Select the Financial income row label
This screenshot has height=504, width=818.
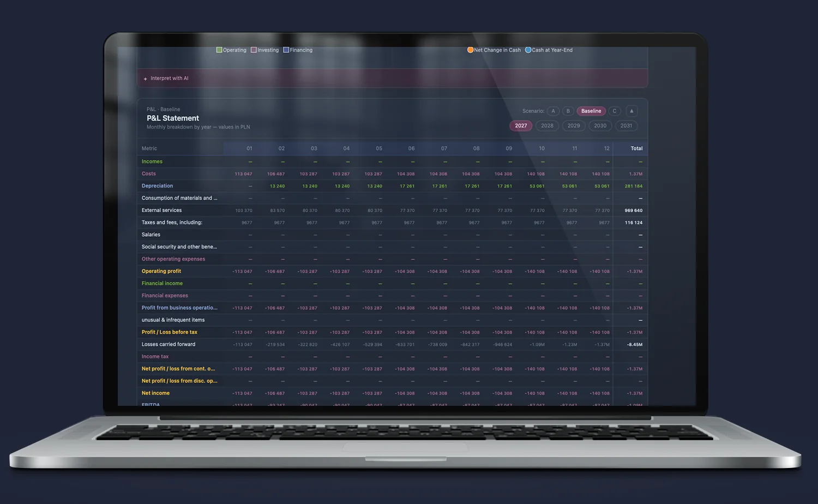click(162, 284)
